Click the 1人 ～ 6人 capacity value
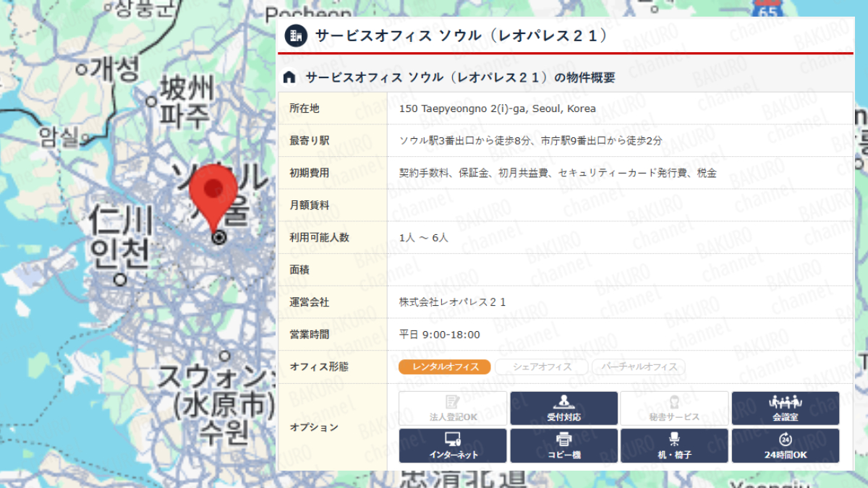Image resolution: width=868 pixels, height=488 pixels. 424,237
